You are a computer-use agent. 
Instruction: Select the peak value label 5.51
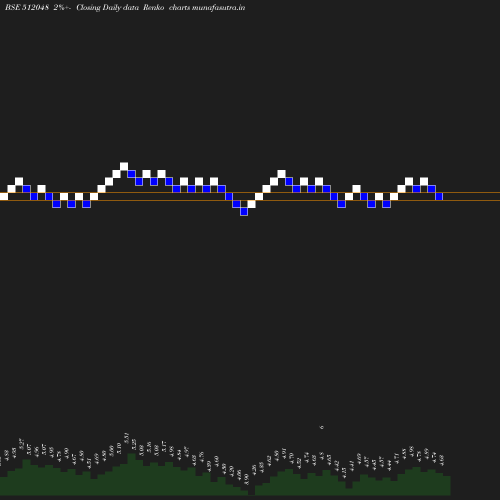pyautogui.click(x=126, y=438)
